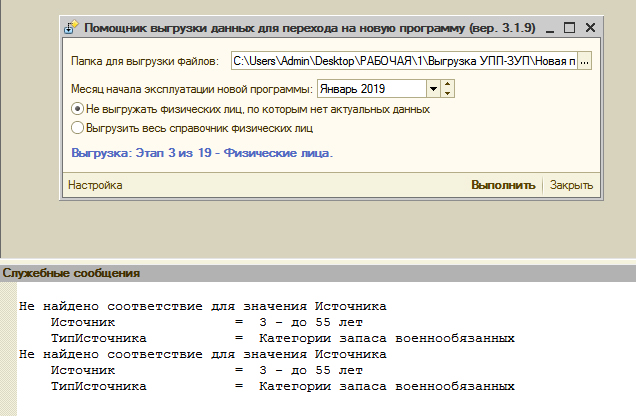
Task: Click the data export assistant title icon
Action: [x=71, y=28]
